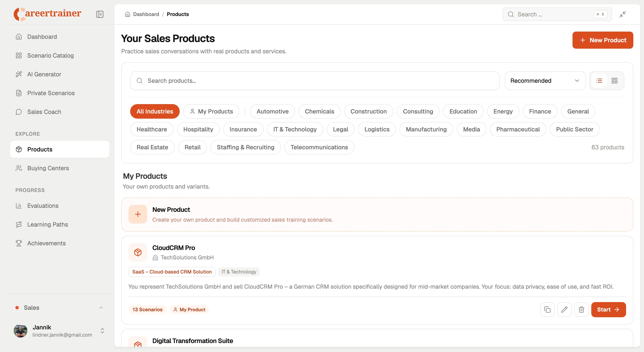Open Buying Centers page
The image size is (644, 352).
point(60,168)
